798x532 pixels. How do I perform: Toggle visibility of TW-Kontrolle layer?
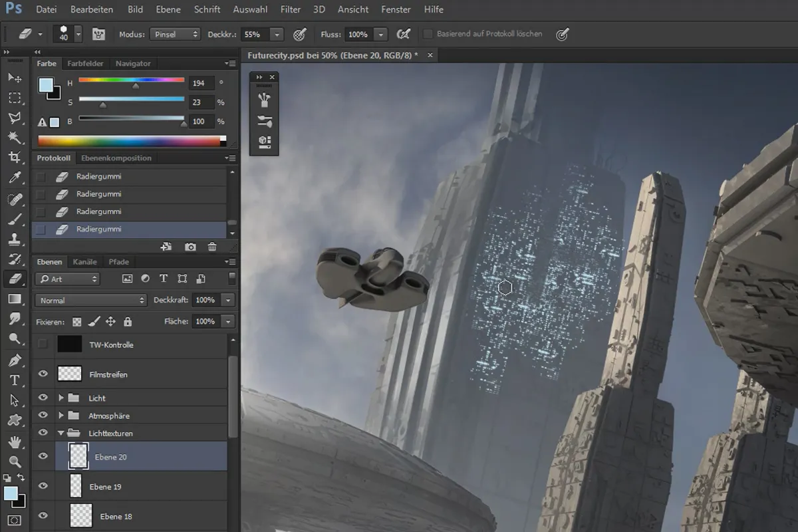(x=43, y=344)
